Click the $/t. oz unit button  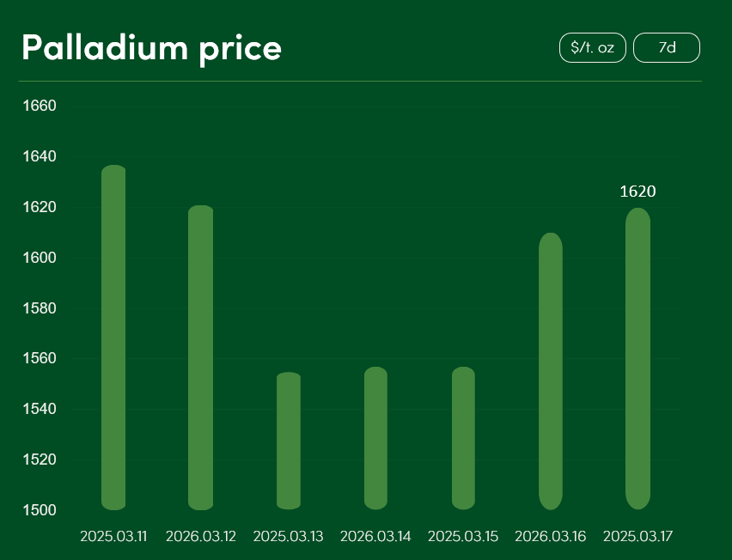point(592,48)
